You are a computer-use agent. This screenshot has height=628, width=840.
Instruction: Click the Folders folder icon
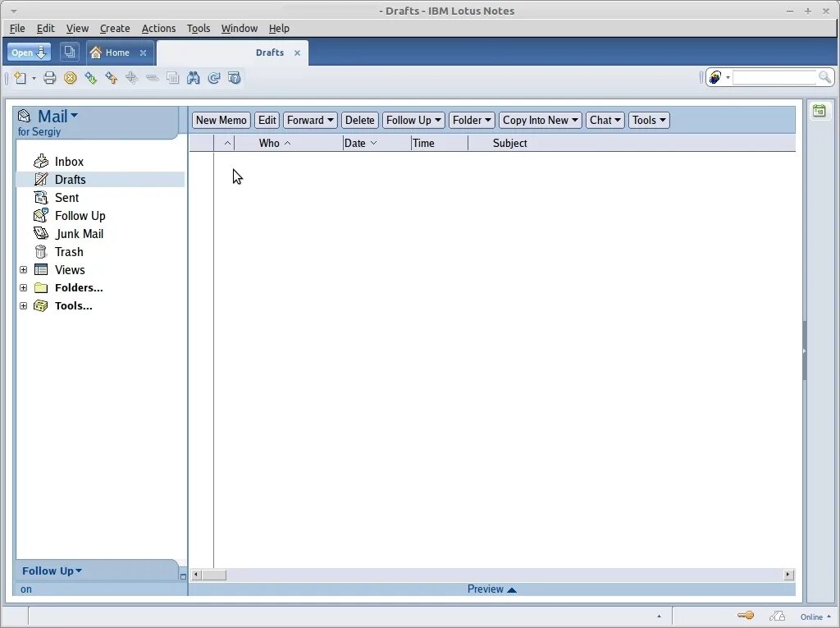[x=41, y=288]
